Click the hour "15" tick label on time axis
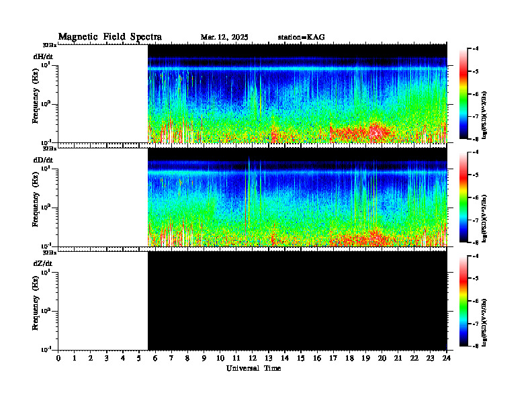Image resolution: width=532 pixels, height=411 pixels. [x=301, y=359]
